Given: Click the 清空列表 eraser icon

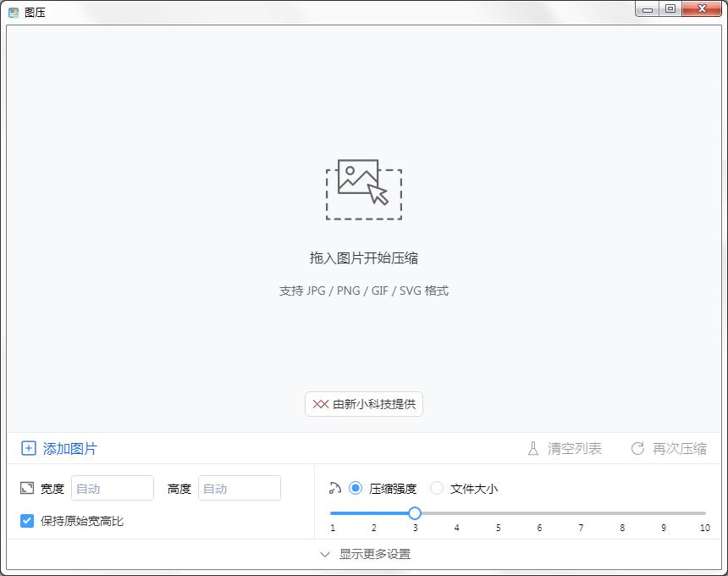Looking at the screenshot, I should (x=532, y=449).
